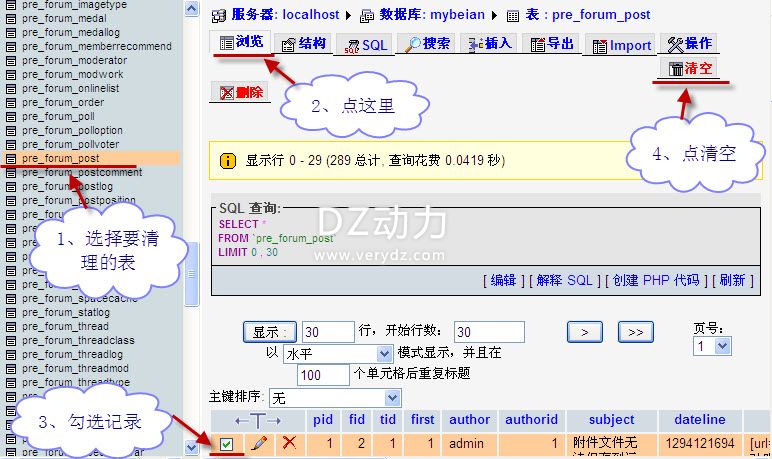Screen dimensions: 772x459
Task: Click the table icon beside pre_forum_moderator
Action: [11, 60]
